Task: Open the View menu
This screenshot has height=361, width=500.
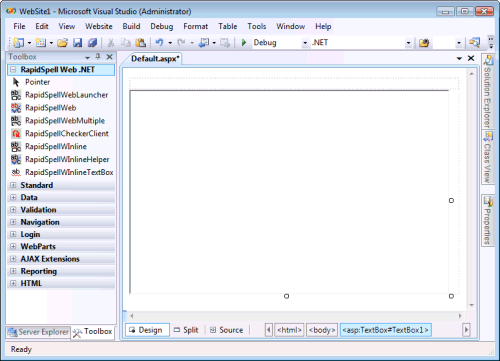Action: (67, 26)
